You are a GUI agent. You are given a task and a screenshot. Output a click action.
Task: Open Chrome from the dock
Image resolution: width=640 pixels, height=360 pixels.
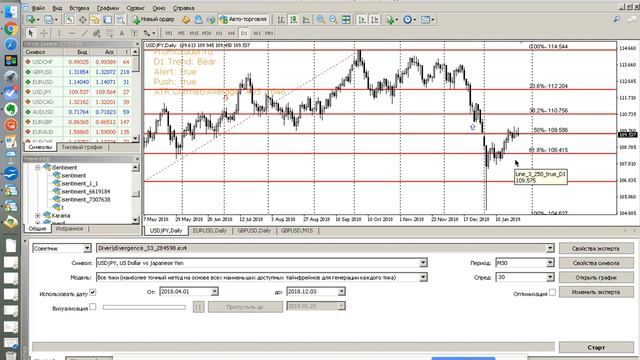[x=11, y=29]
